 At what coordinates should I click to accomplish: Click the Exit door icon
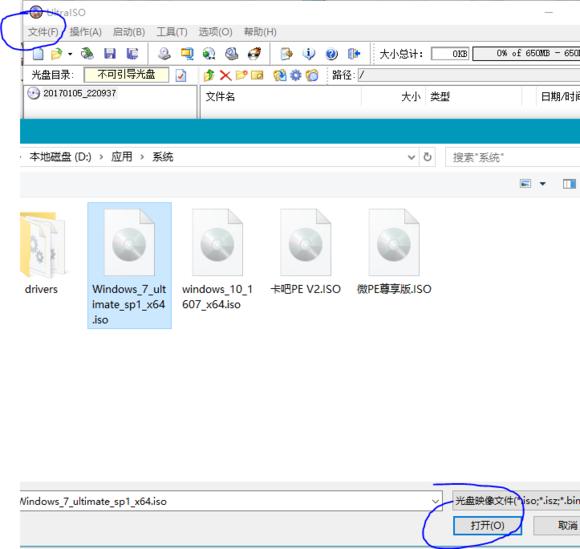(x=354, y=54)
